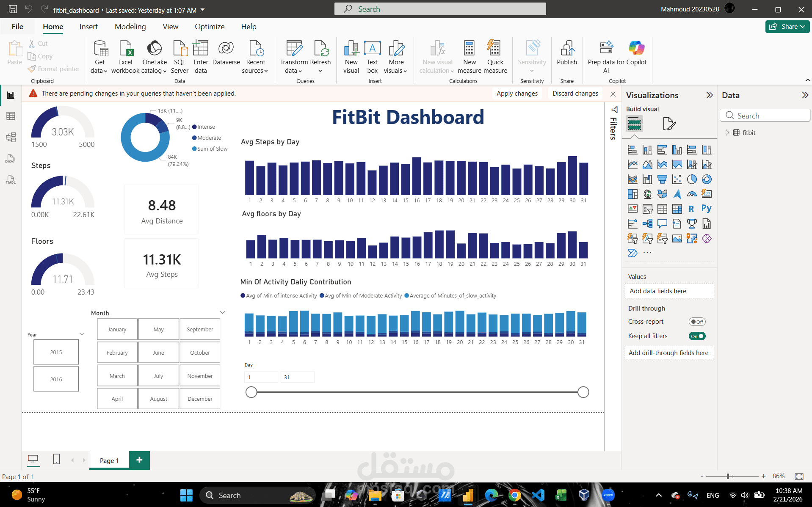The height and width of the screenshot is (507, 812).
Task: Click the Enter data icon
Action: (x=201, y=48)
